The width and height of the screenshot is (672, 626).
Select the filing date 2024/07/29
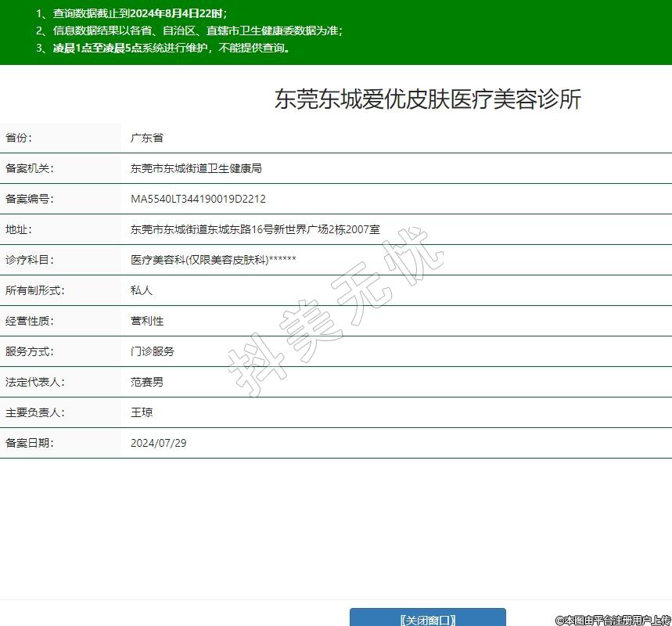(x=159, y=443)
